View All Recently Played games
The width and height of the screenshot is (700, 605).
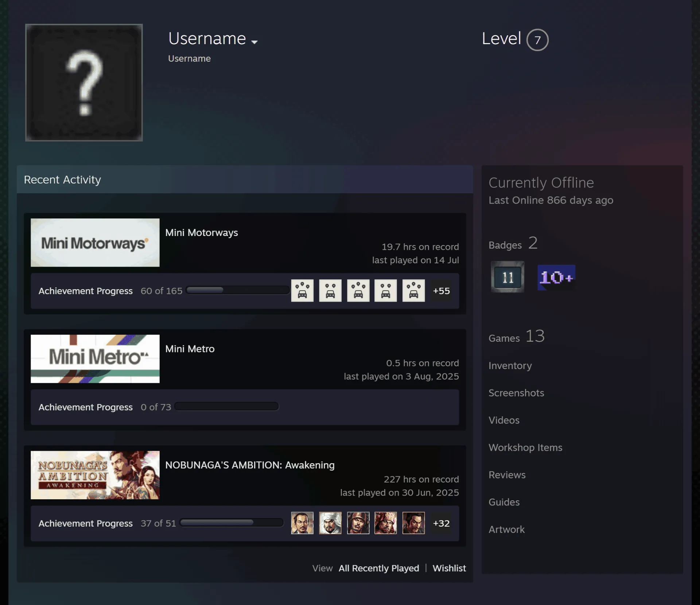pyautogui.click(x=379, y=568)
